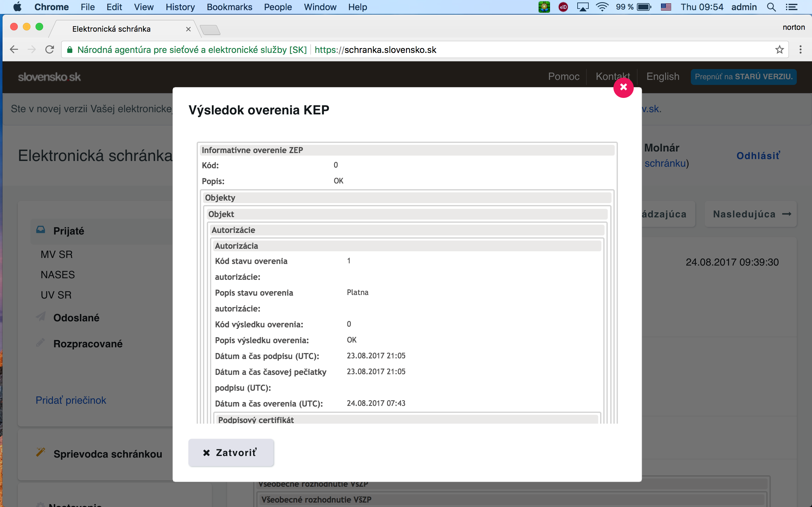The width and height of the screenshot is (812, 507).
Task: Click the Odhlásiť logout link
Action: point(758,156)
